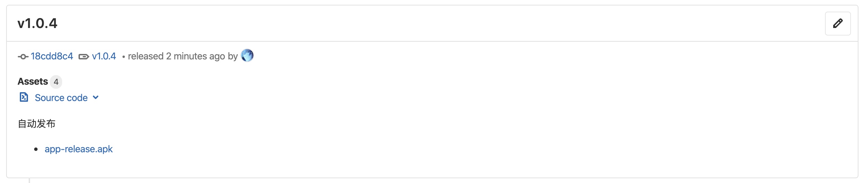
Task: Click the 自动发布 release description text
Action: pos(37,124)
